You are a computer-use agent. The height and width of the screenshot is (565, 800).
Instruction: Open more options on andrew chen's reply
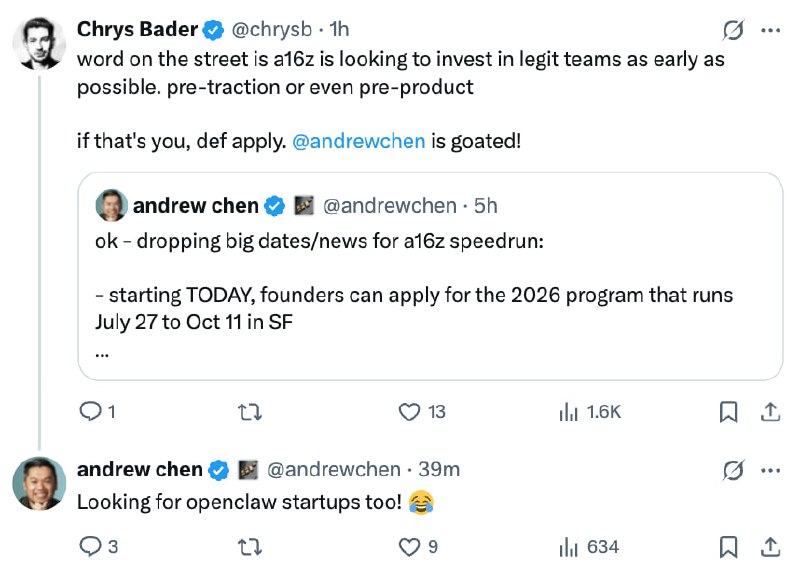point(770,469)
